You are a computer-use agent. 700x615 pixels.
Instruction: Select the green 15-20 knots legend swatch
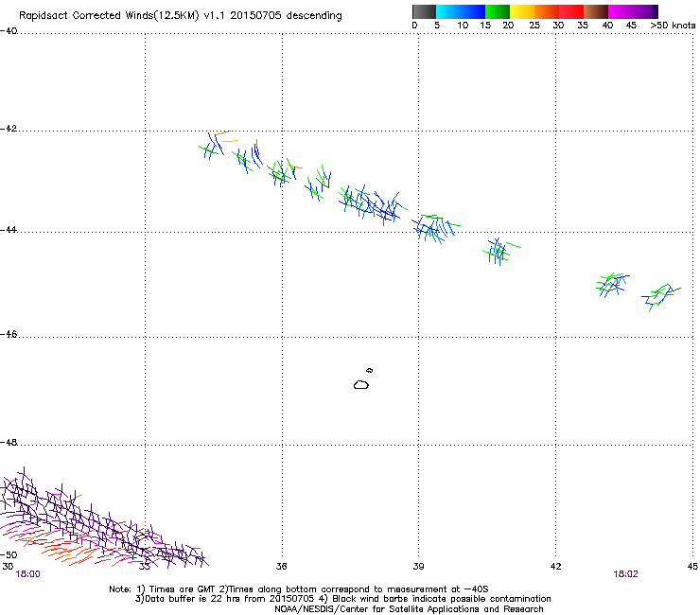click(498, 11)
